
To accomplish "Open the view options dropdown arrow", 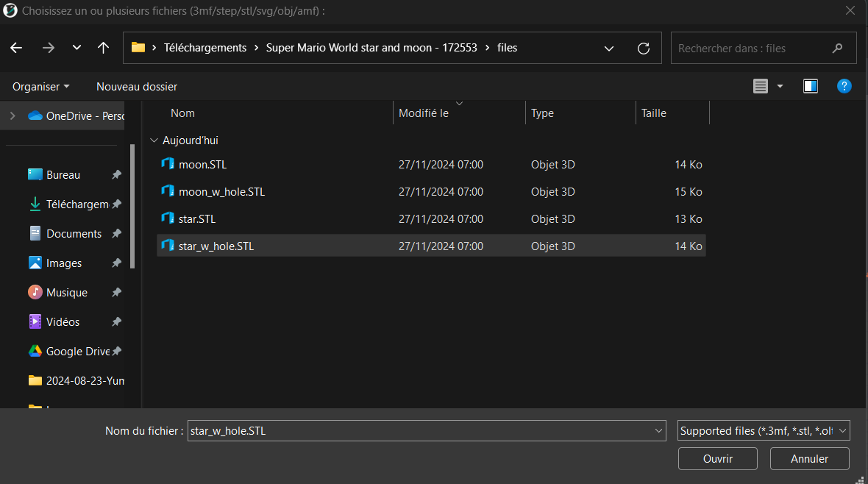I will [x=780, y=86].
